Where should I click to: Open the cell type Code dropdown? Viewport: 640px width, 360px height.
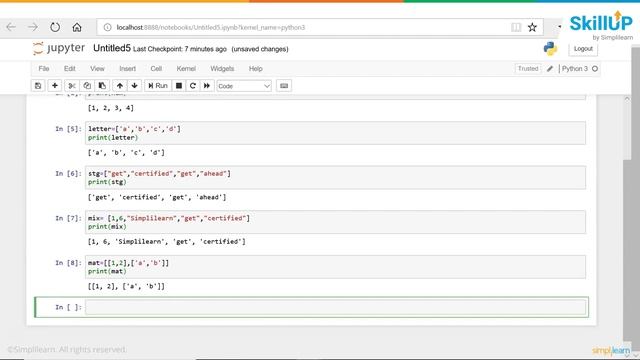tap(244, 86)
